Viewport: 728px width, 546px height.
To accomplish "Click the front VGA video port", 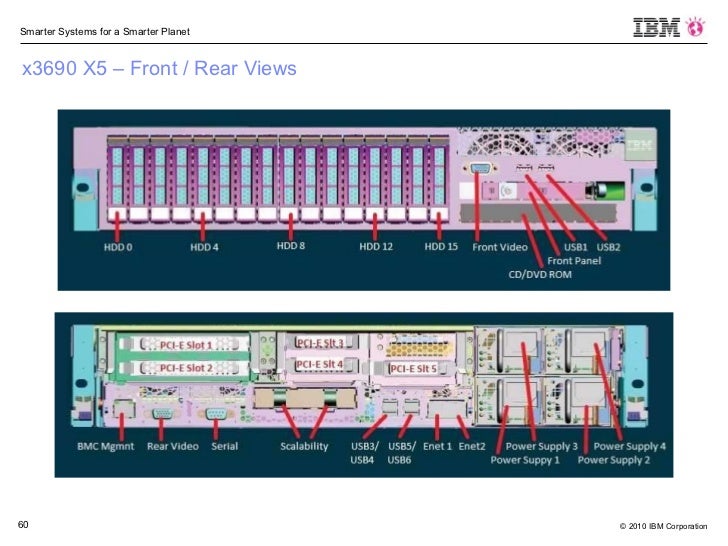I will coord(480,168).
